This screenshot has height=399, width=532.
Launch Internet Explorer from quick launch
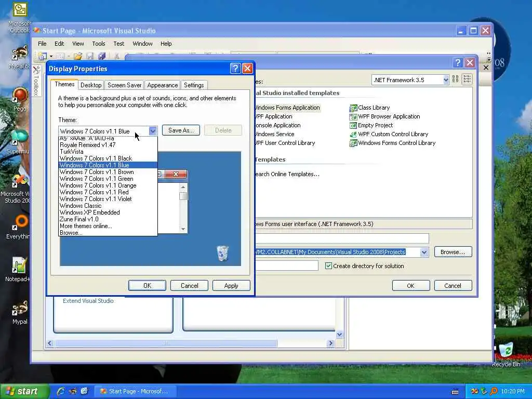(x=61, y=391)
